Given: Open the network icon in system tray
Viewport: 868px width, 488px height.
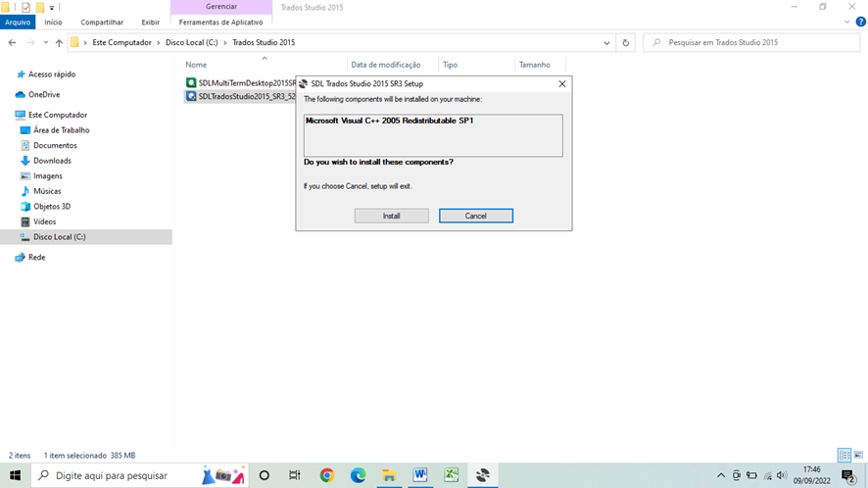Looking at the screenshot, I should [x=767, y=475].
